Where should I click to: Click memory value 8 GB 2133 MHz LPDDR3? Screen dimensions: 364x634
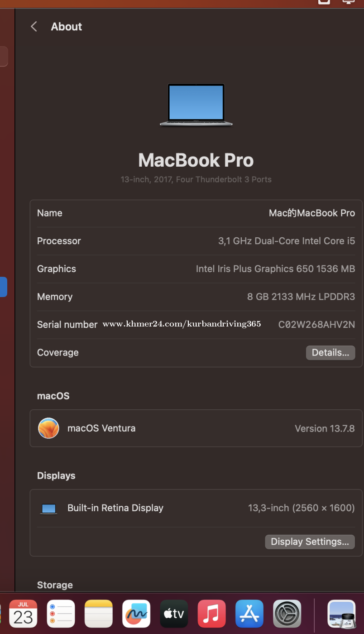pyautogui.click(x=301, y=297)
